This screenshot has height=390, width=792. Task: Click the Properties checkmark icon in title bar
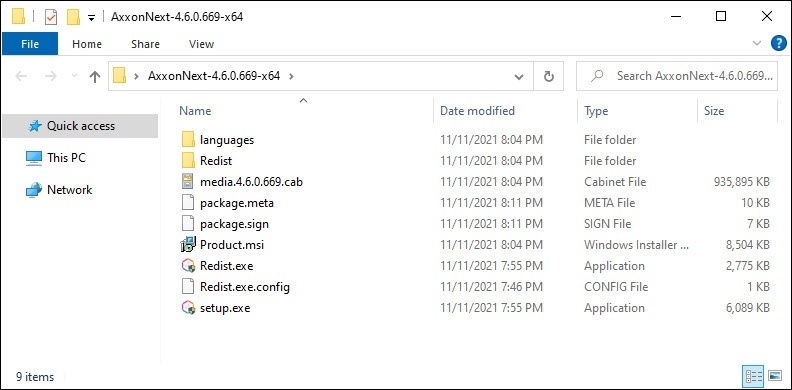pos(51,17)
